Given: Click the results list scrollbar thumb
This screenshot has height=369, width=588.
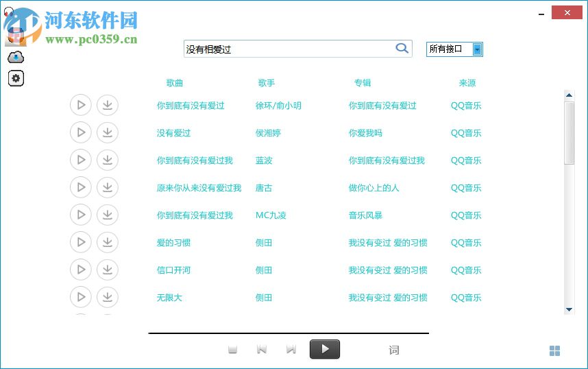Looking at the screenshot, I should pyautogui.click(x=569, y=133).
